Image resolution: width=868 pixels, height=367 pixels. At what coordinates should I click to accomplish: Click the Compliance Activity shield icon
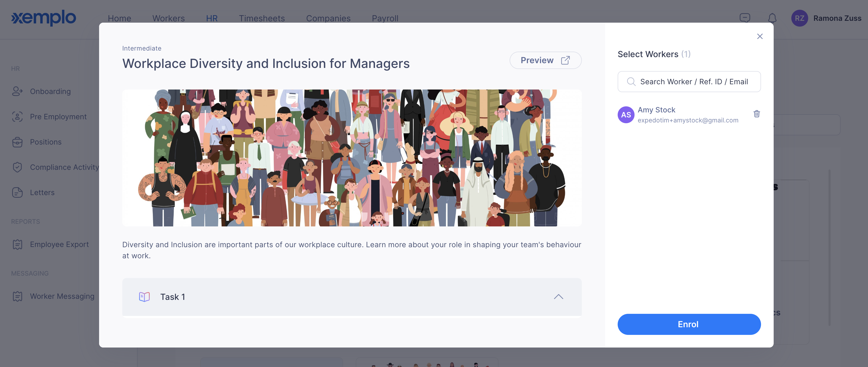17,167
